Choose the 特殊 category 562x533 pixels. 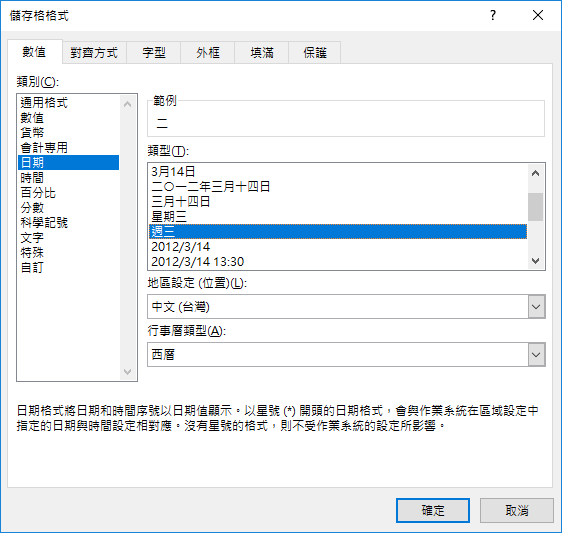tap(68, 253)
